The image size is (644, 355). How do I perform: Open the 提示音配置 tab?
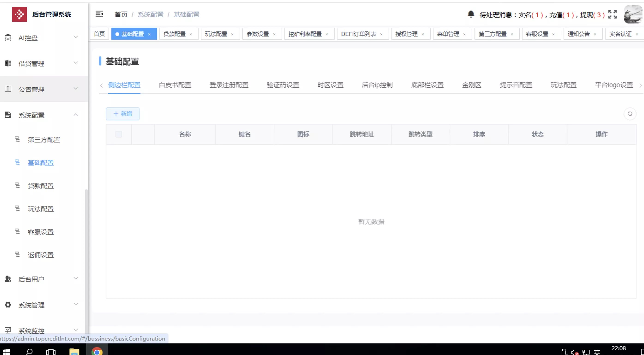(x=516, y=85)
